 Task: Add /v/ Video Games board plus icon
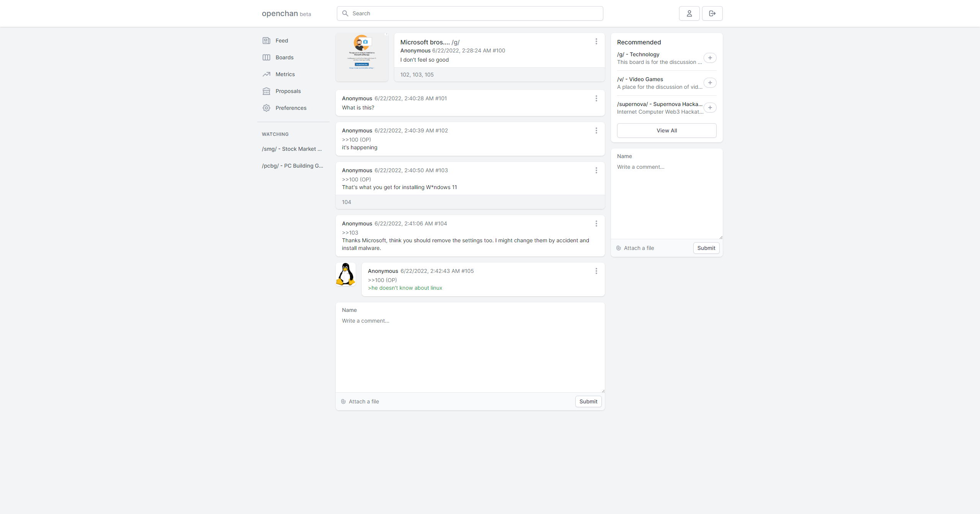click(710, 83)
